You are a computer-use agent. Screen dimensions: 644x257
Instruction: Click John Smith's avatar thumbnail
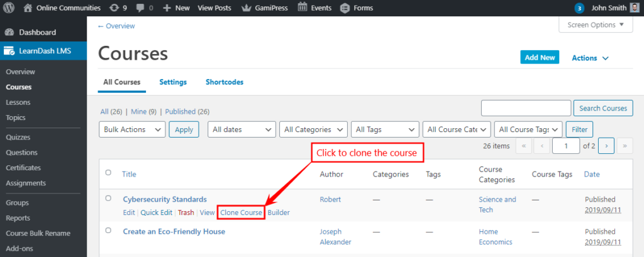click(635, 8)
